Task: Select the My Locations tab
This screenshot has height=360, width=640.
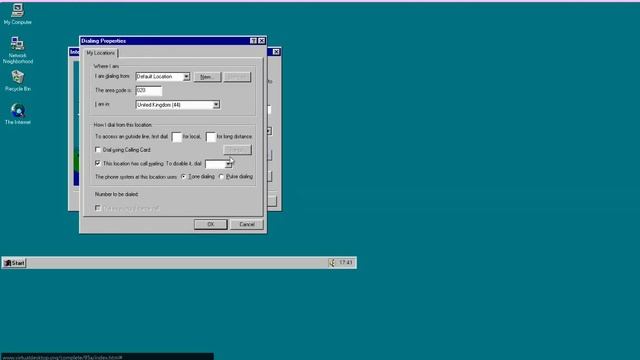Action: 101,53
